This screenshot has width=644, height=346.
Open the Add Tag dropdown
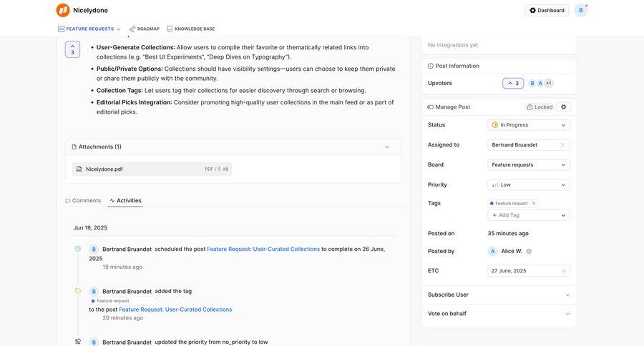click(529, 215)
